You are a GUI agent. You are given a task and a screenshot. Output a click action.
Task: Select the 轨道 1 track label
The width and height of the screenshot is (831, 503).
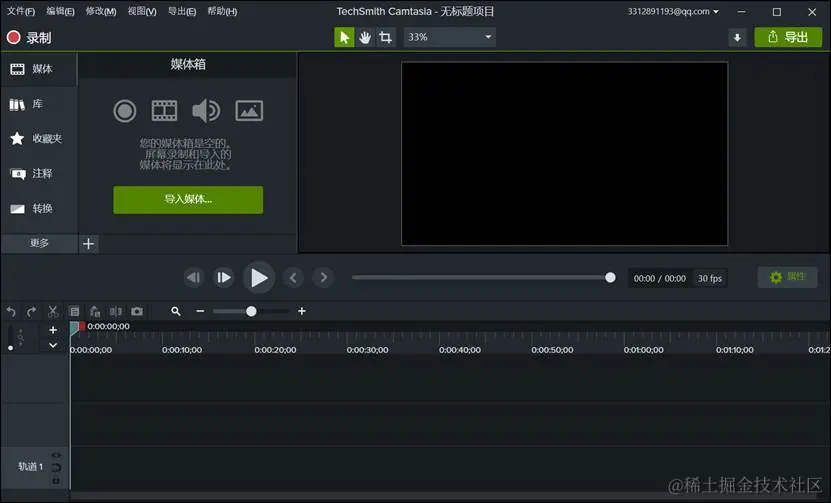click(31, 466)
